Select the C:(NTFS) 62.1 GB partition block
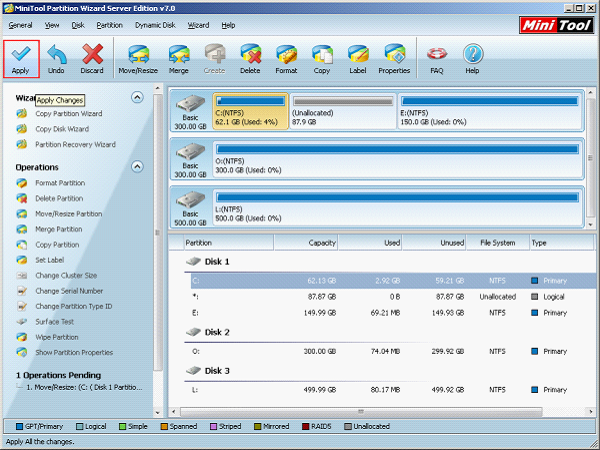600x450 pixels. [251, 111]
